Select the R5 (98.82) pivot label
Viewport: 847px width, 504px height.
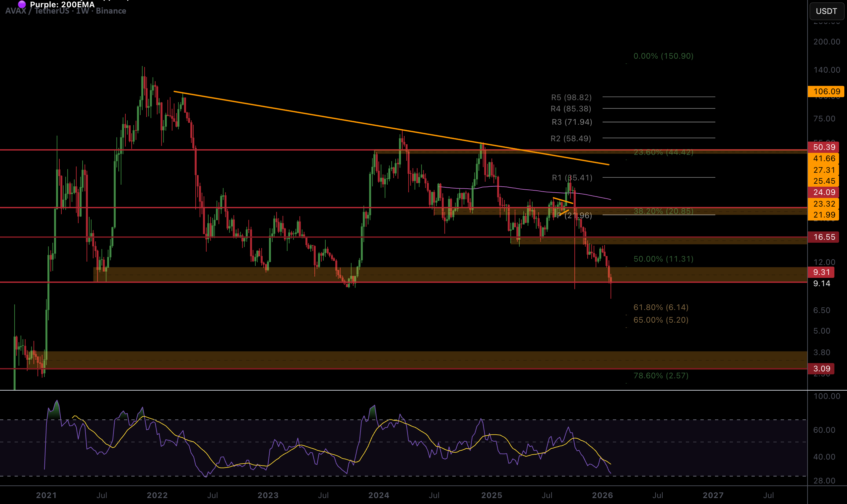coord(571,97)
